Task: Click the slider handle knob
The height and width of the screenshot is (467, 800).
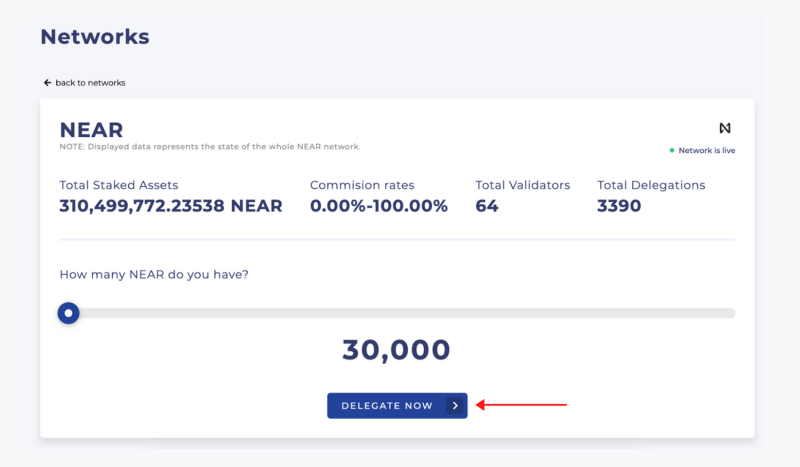Action: point(68,313)
